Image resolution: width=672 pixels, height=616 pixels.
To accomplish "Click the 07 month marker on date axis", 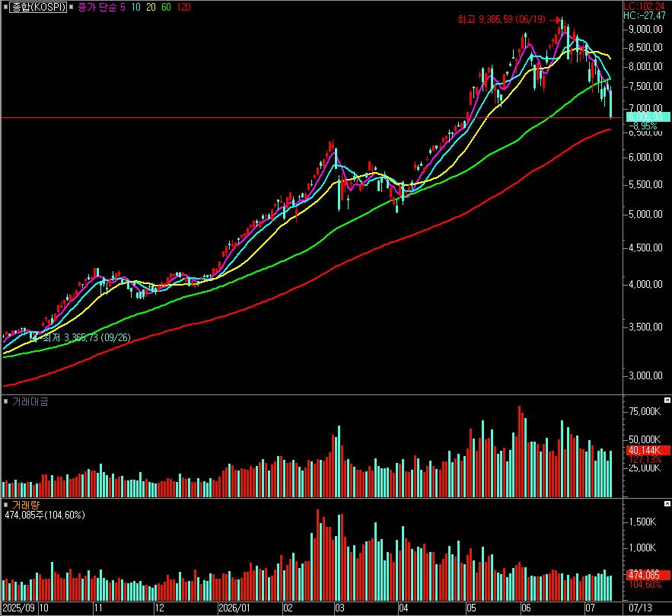I will (x=590, y=608).
